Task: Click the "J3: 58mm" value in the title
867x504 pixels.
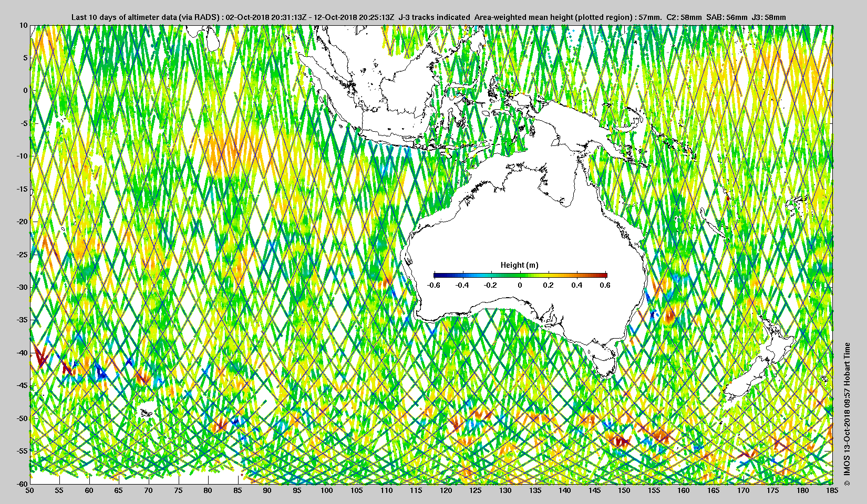Action: 769,17
